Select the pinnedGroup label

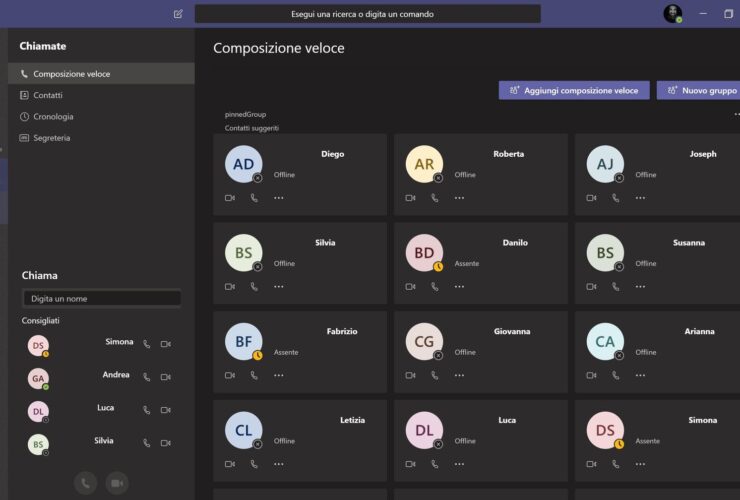[x=245, y=114]
